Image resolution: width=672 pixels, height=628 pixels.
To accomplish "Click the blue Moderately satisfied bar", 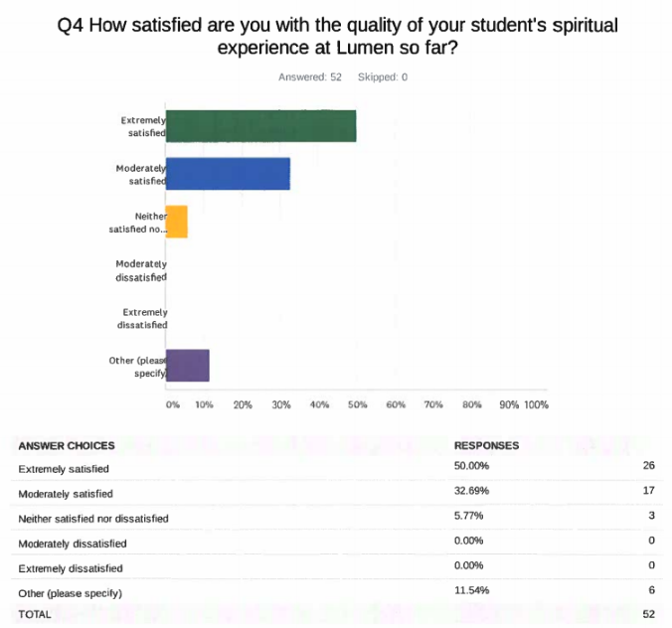I will click(228, 174).
